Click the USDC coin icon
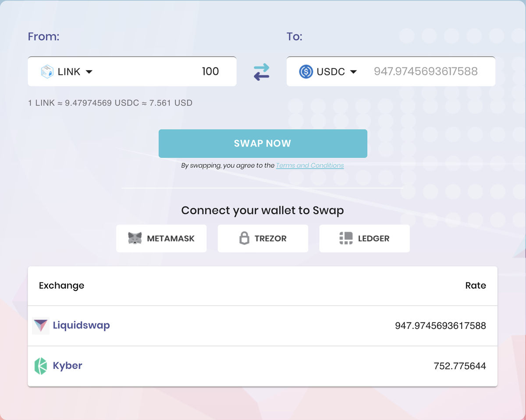The width and height of the screenshot is (526, 420). tap(306, 71)
